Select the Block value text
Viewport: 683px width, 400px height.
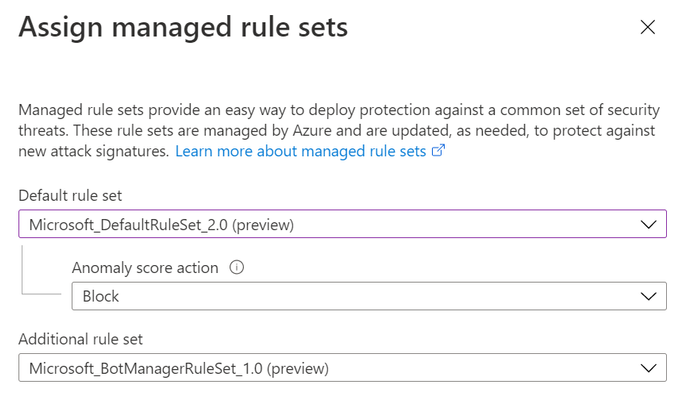(x=101, y=296)
